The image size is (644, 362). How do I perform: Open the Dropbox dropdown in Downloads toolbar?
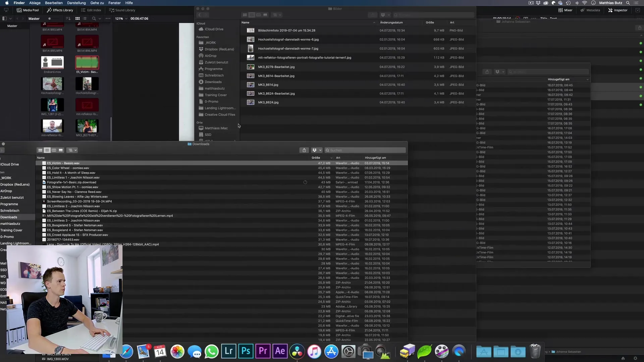point(317,150)
